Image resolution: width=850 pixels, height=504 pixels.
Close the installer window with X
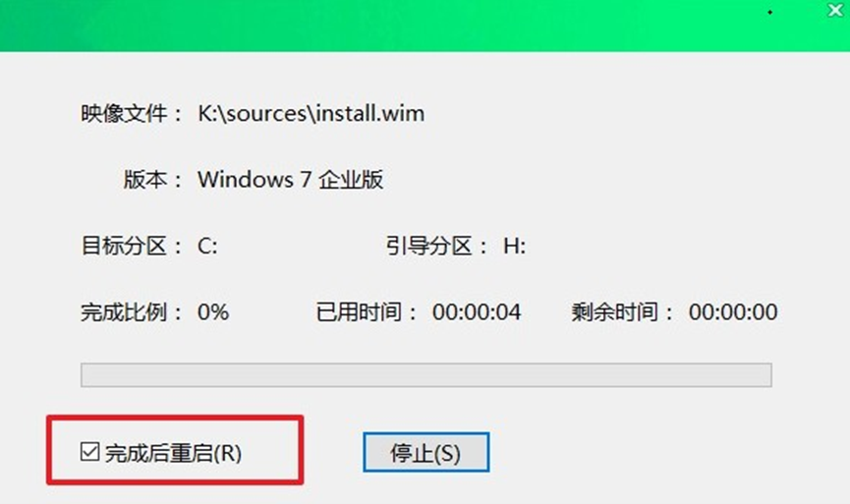pyautogui.click(x=835, y=10)
